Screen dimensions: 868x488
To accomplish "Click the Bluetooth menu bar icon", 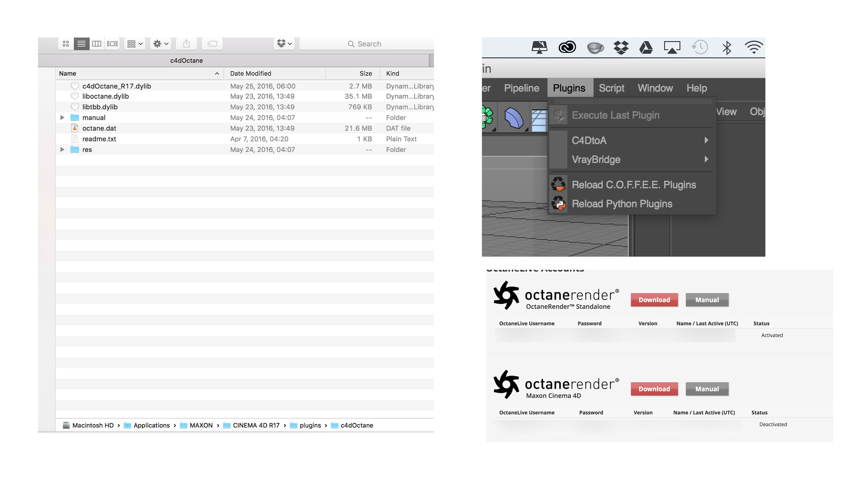I will 726,47.
